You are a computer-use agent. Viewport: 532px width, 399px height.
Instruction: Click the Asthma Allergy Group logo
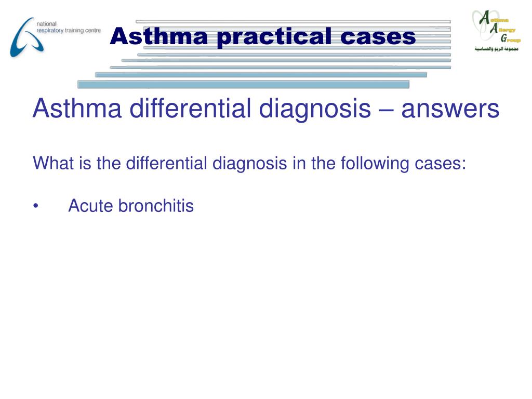click(x=496, y=31)
